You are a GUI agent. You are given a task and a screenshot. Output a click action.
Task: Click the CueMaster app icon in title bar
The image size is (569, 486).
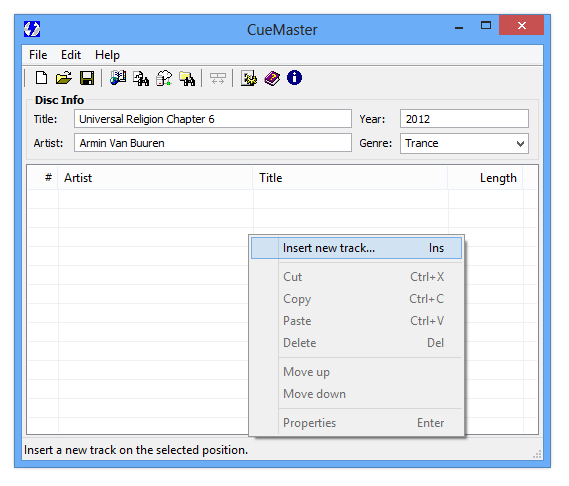[x=32, y=29]
